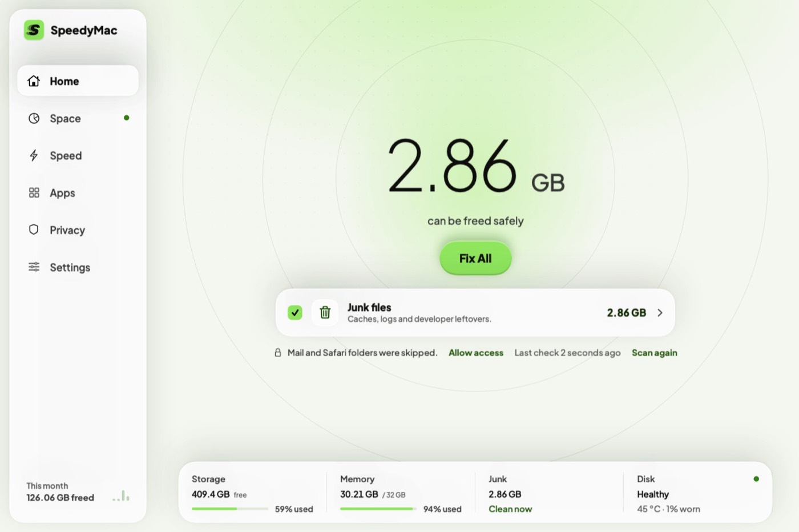Image resolution: width=799 pixels, height=532 pixels.
Task: Click the Junk card heading
Action: coord(498,479)
